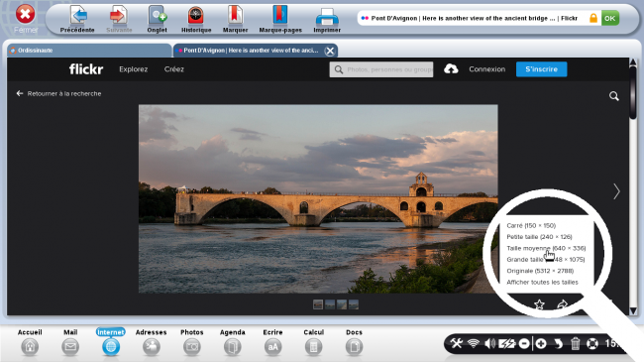Click the Retourner à la recherche link

[64, 94]
